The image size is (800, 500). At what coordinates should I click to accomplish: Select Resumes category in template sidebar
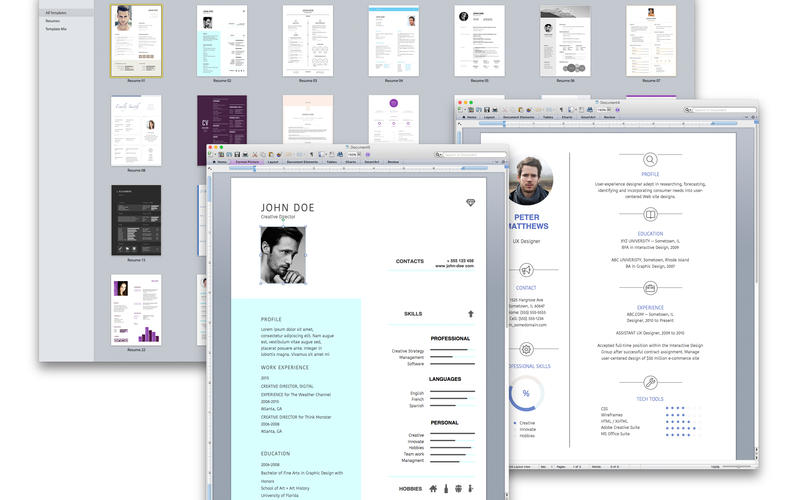pos(53,21)
